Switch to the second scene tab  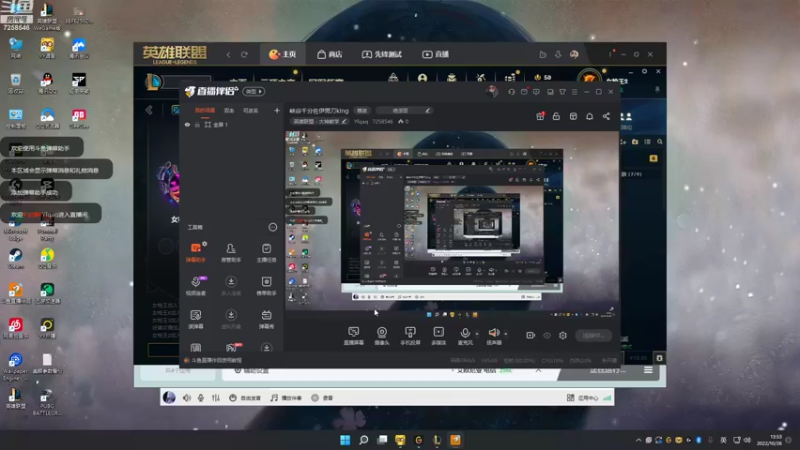(229, 110)
